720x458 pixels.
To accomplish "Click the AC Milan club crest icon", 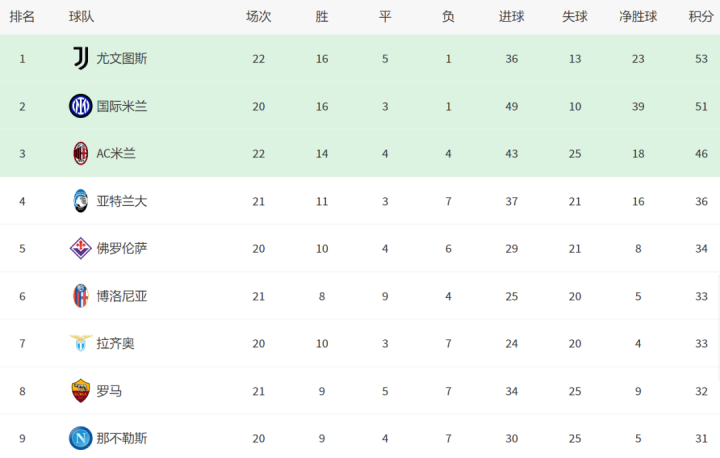I will pos(81,153).
